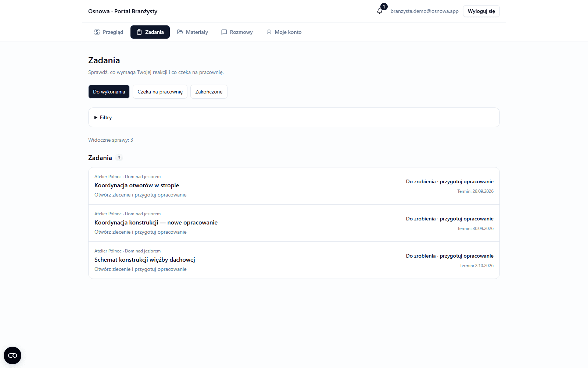The width and height of the screenshot is (588, 368).
Task: Click the Termin: 30.09.2026 date
Action: click(x=475, y=229)
